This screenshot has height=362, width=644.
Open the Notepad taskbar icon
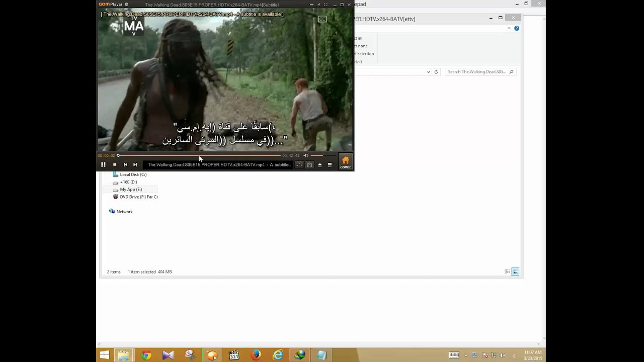[321, 355]
